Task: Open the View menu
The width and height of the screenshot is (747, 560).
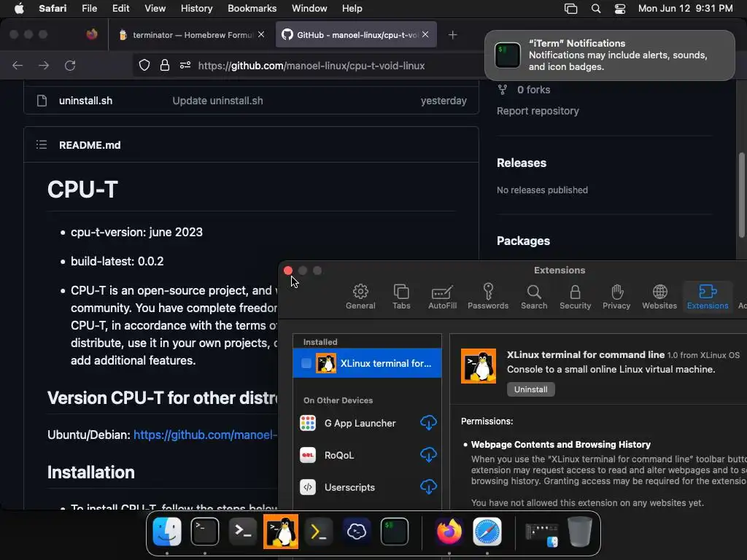Action: (155, 8)
